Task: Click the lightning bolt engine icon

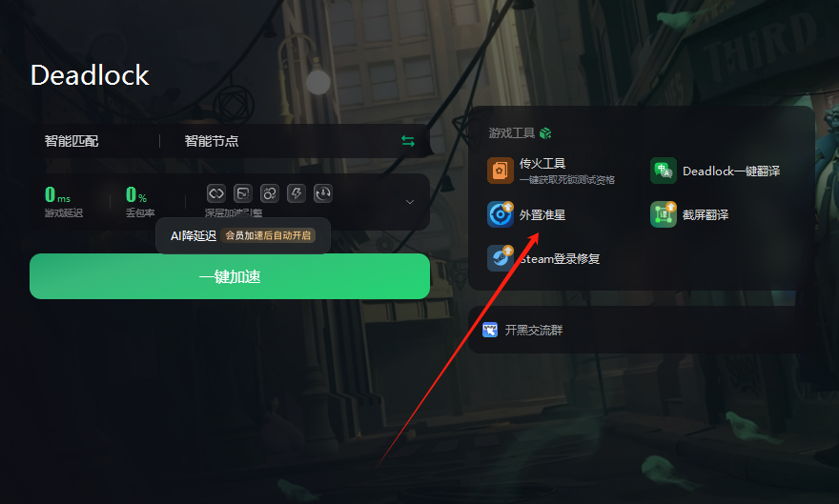Action: [297, 193]
